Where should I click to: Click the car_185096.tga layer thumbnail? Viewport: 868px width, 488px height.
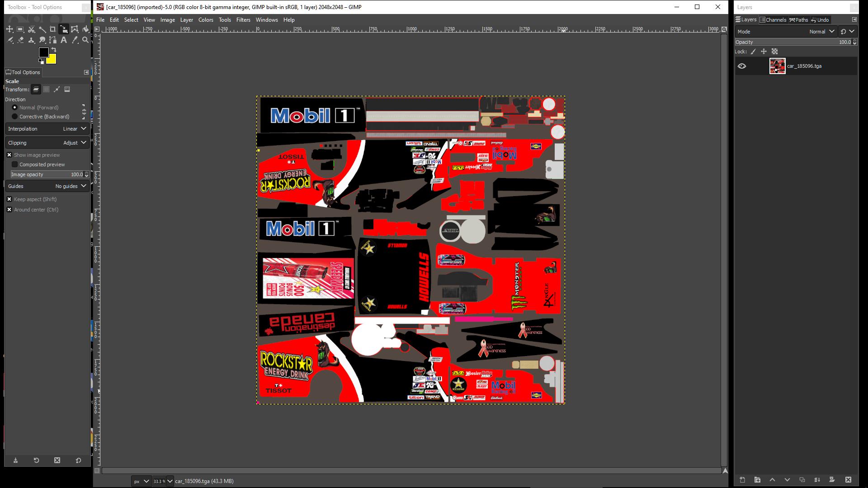click(x=777, y=66)
